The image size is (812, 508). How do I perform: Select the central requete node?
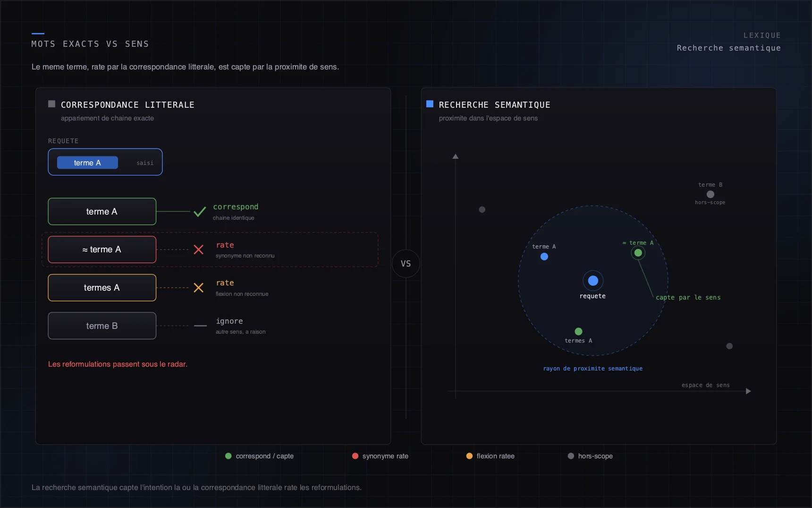click(593, 281)
